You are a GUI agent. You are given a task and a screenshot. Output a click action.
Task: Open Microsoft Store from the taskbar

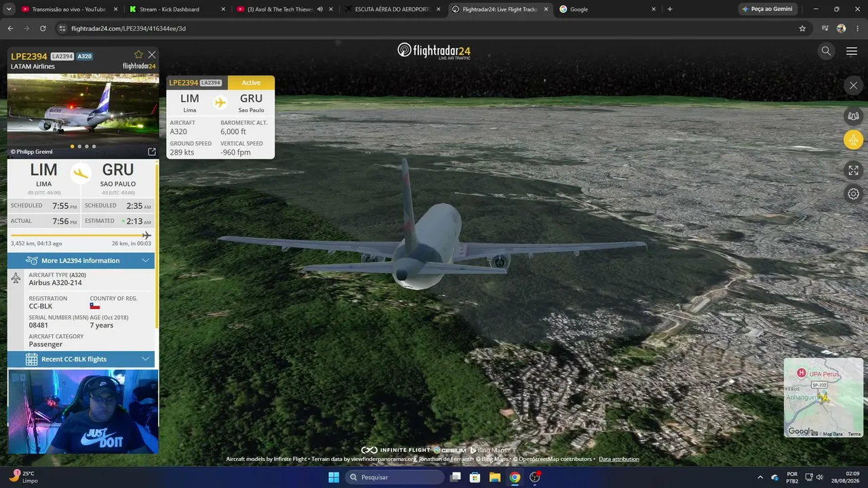[475, 477]
